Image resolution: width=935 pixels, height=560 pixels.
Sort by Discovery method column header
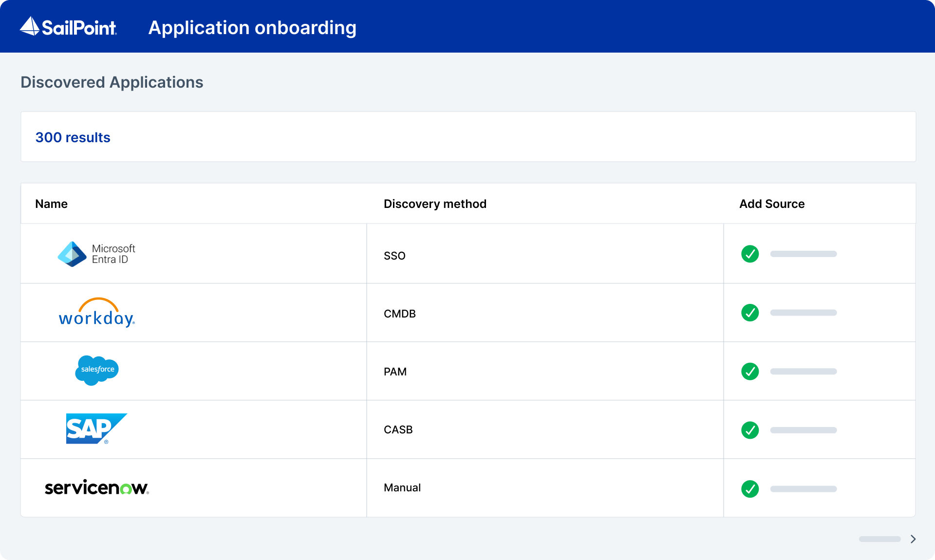(x=435, y=204)
